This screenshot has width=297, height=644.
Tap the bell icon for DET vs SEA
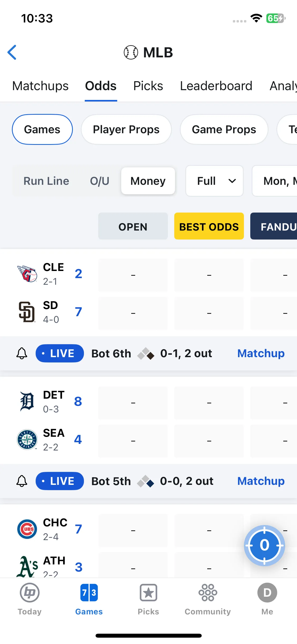coord(22,481)
